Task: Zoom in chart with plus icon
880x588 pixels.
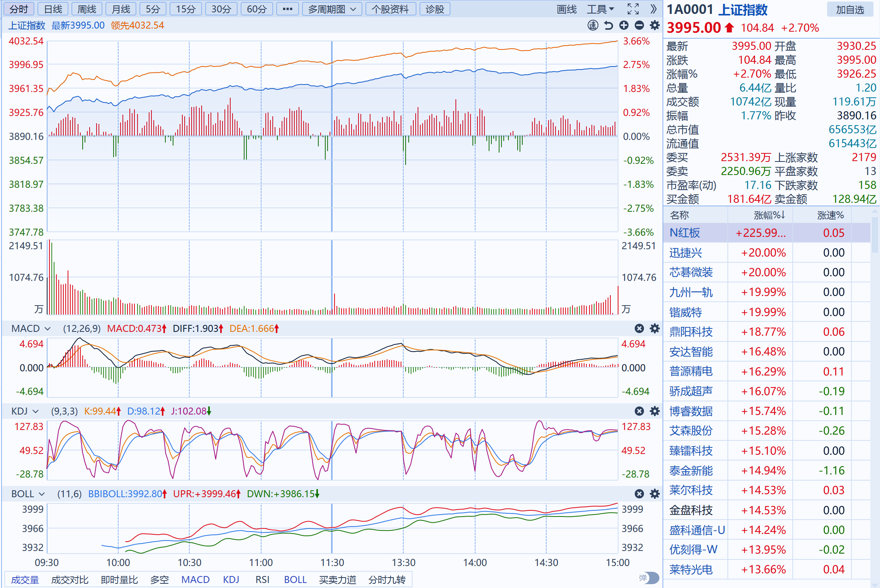Action: pos(624,25)
